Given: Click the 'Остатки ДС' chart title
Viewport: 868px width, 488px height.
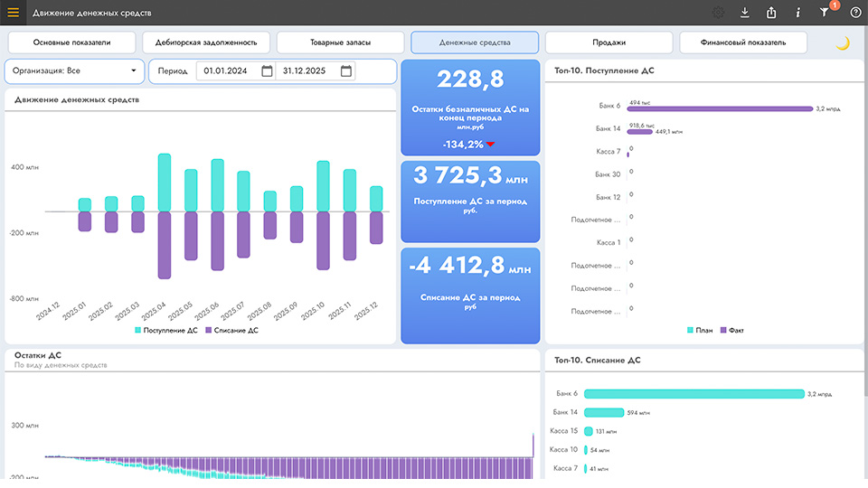Looking at the screenshot, I should 38,355.
